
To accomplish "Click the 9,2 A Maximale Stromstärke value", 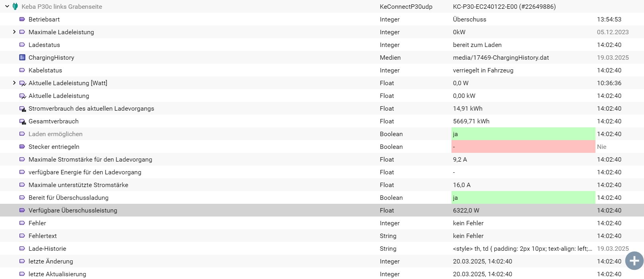I will tap(460, 159).
